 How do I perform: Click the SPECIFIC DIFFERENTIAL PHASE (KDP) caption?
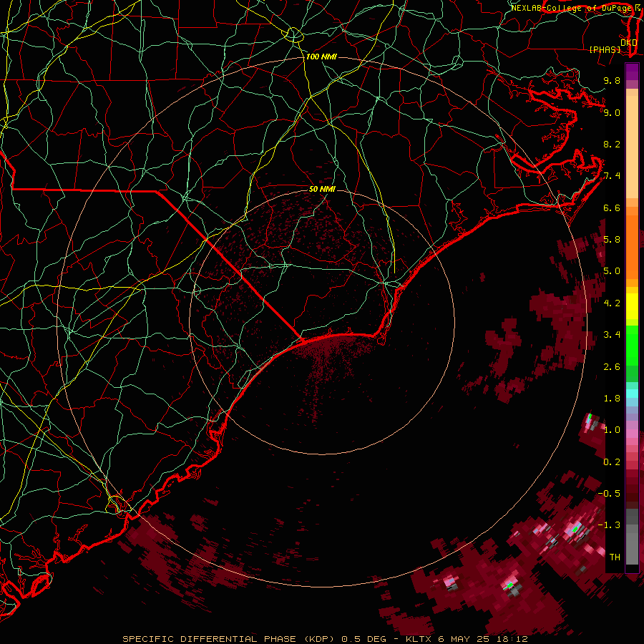click(230, 639)
